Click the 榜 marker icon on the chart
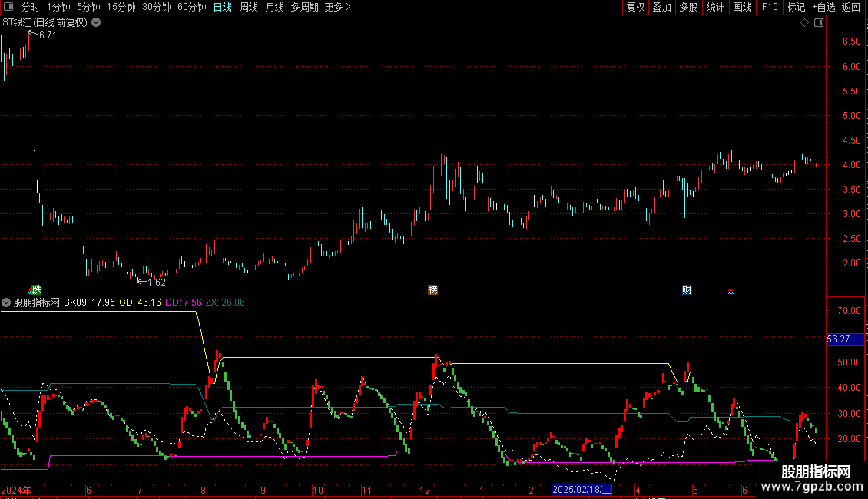868x499 pixels. pyautogui.click(x=433, y=290)
